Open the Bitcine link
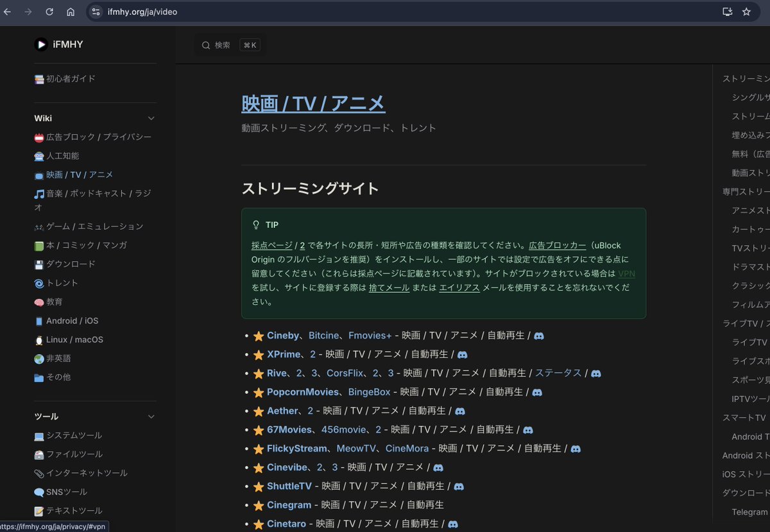Screen dimensions: 770x532 (323, 336)
